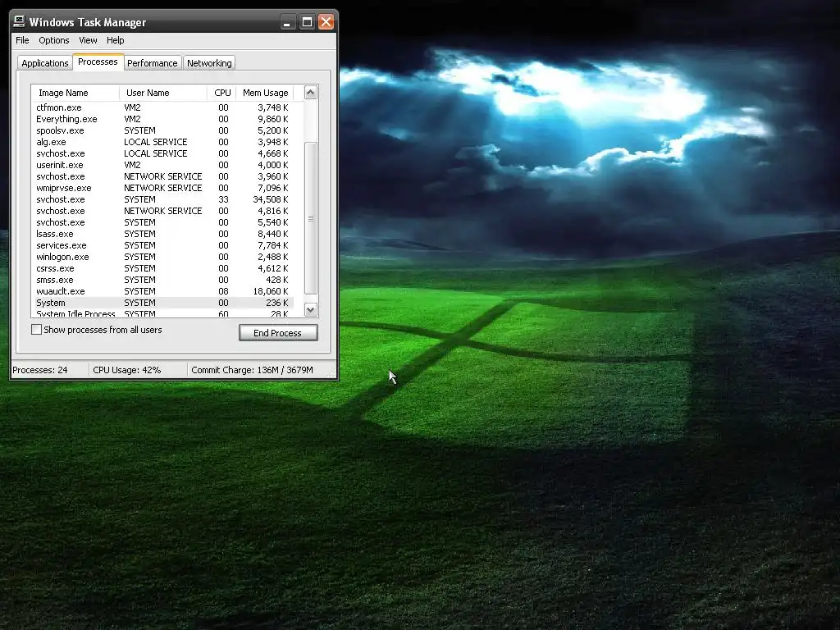Click the 9,860 K memory value
The width and height of the screenshot is (840, 630).
point(272,119)
